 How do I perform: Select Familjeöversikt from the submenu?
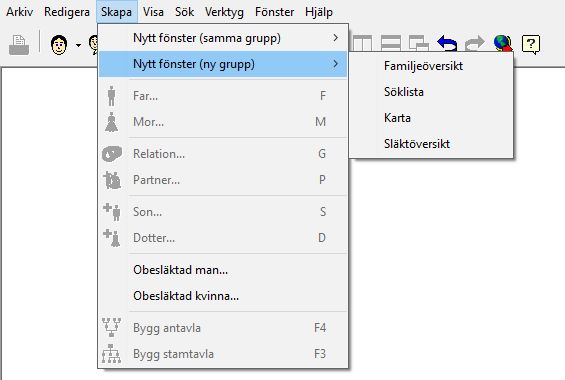click(x=423, y=66)
